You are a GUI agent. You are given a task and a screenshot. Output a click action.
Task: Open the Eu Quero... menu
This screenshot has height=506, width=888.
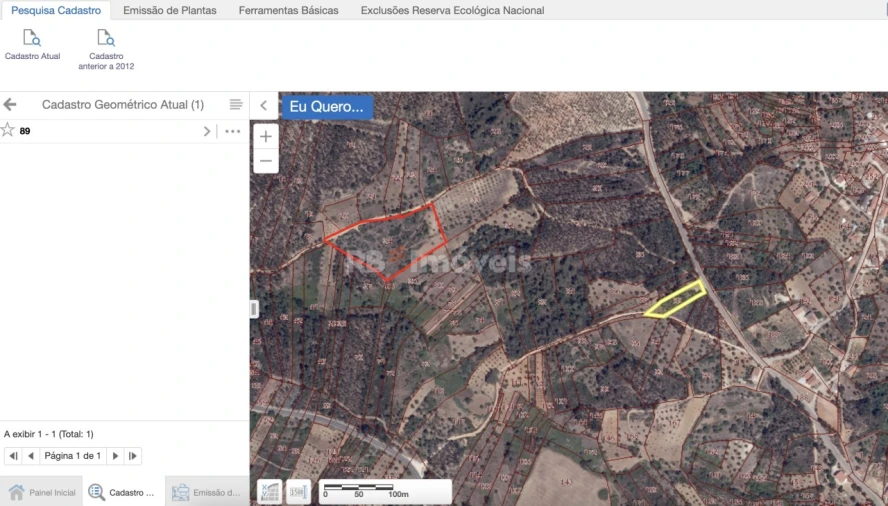tap(326, 106)
